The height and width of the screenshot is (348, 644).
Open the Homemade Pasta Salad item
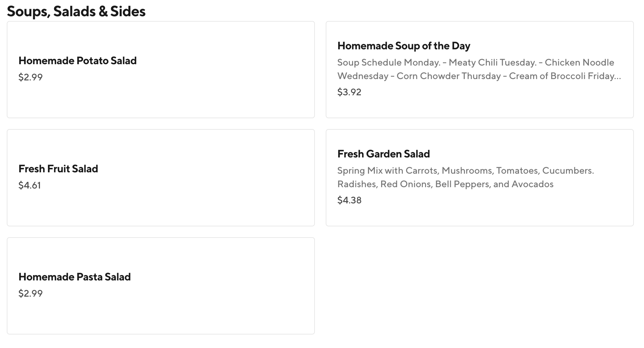click(x=74, y=277)
